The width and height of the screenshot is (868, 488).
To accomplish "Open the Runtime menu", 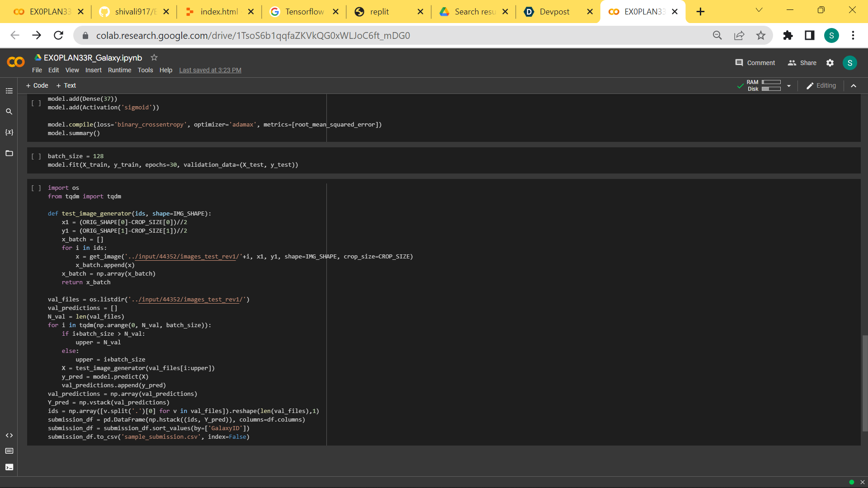I will (119, 70).
